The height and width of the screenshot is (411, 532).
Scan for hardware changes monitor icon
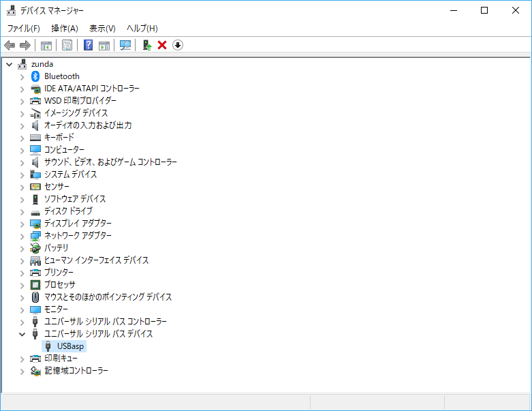[x=125, y=45]
